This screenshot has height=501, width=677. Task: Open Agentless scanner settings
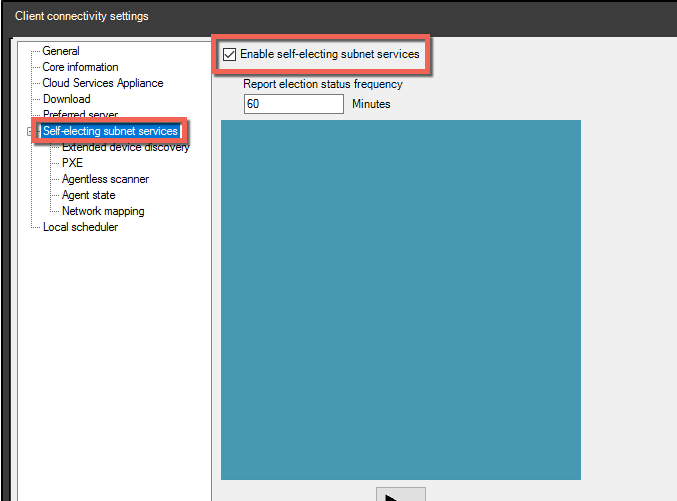click(105, 179)
